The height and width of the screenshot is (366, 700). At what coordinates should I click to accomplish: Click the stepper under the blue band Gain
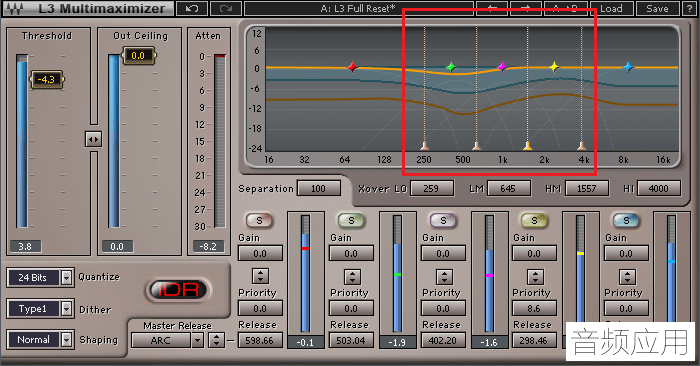[x=627, y=276]
